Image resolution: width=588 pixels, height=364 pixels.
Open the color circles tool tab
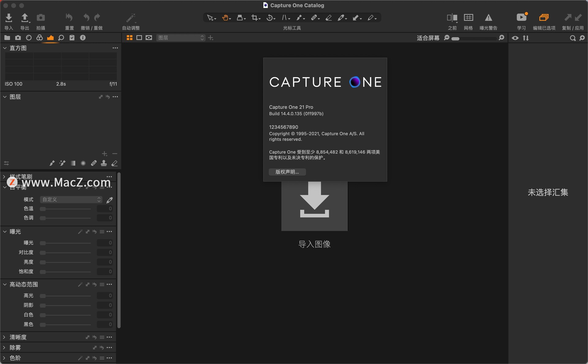[x=40, y=38]
